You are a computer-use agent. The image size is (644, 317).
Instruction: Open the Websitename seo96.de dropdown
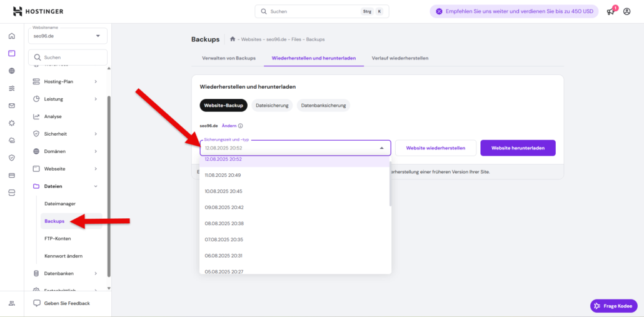tap(68, 36)
